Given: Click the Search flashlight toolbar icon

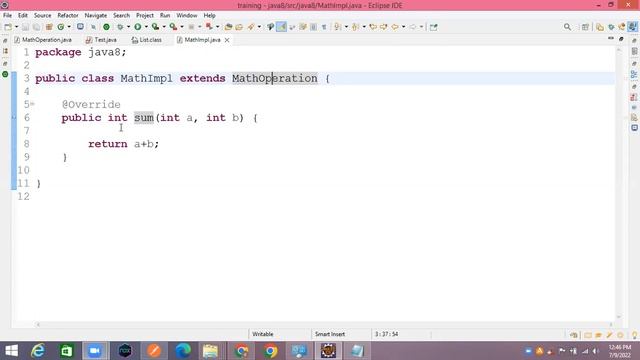Looking at the screenshot, I should [x=251, y=27].
